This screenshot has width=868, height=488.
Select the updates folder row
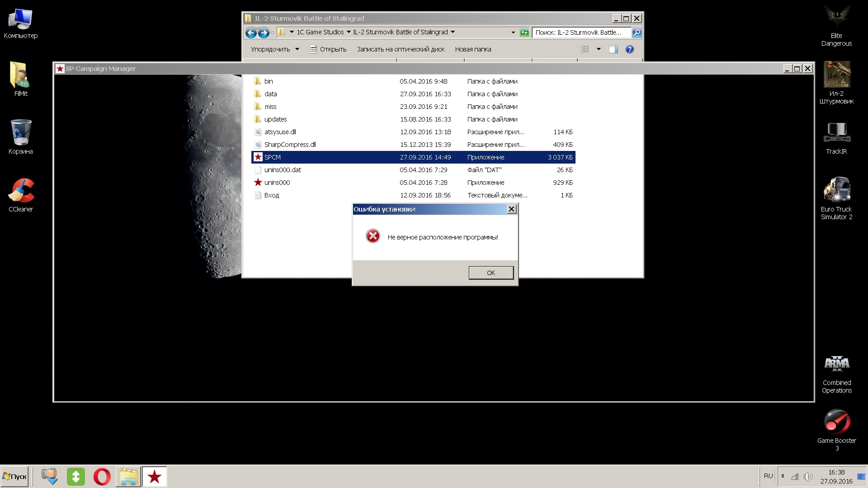(413, 119)
